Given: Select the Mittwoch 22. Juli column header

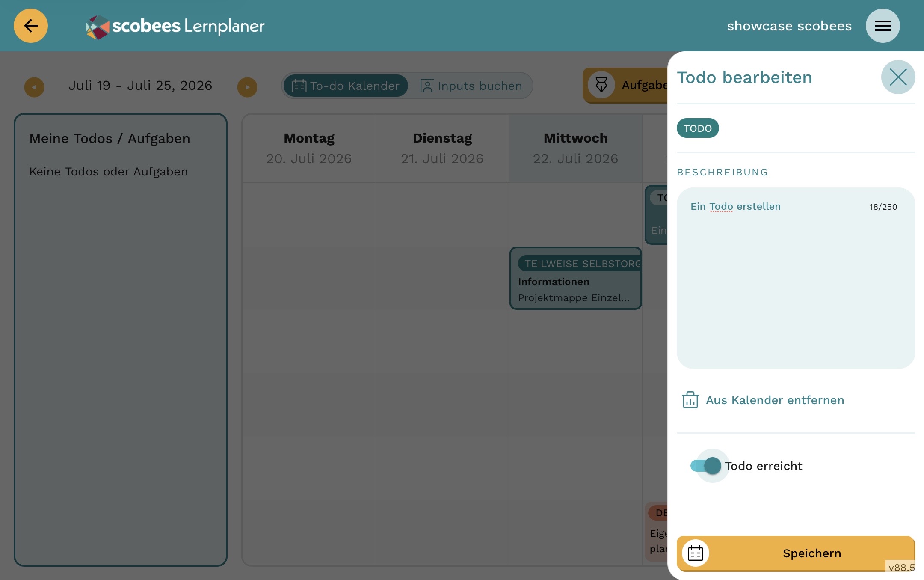Looking at the screenshot, I should [x=575, y=148].
